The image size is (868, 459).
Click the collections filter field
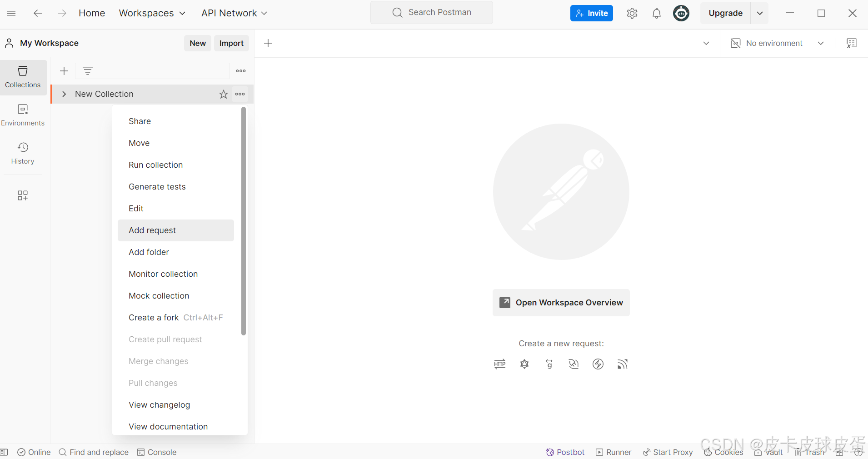(152, 71)
